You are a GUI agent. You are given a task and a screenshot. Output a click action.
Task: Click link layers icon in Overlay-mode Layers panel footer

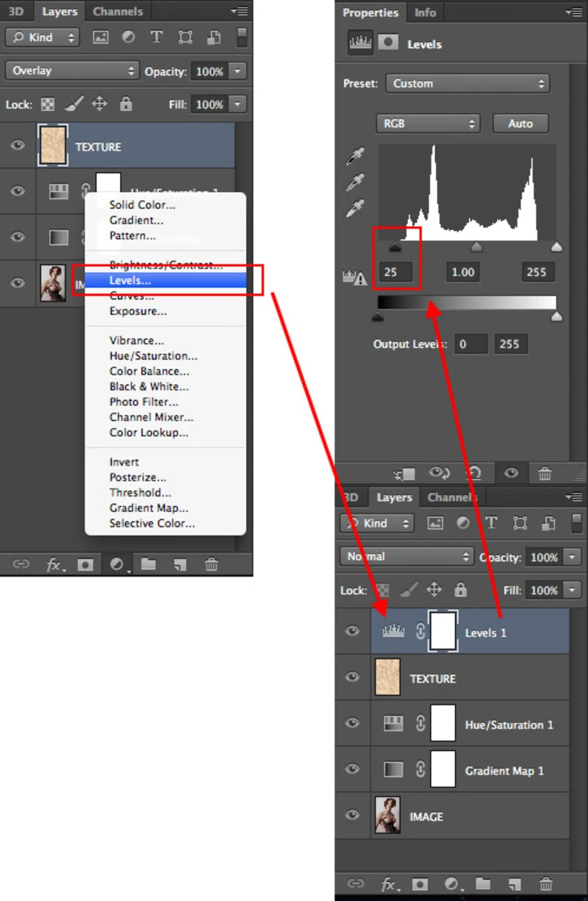pos(21,564)
